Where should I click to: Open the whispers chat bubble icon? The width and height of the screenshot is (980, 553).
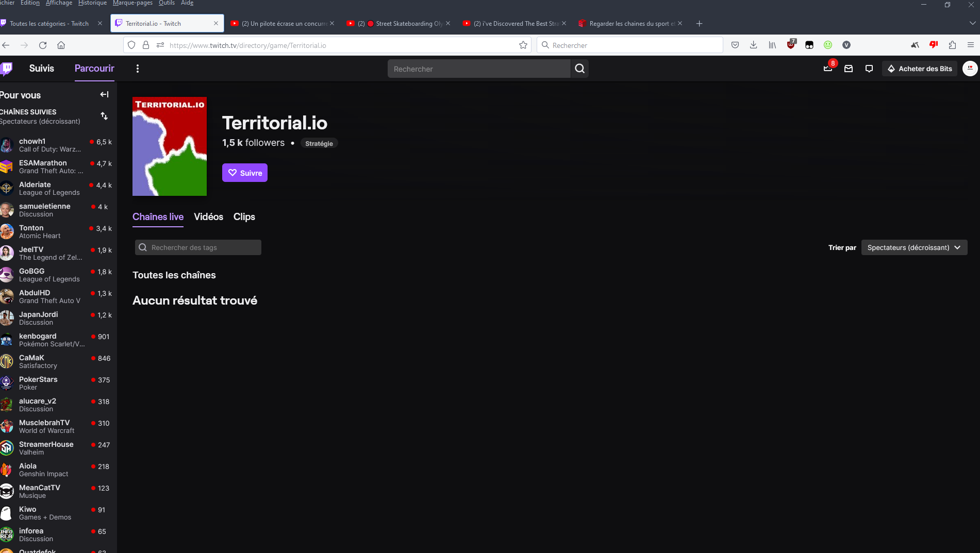click(869, 69)
